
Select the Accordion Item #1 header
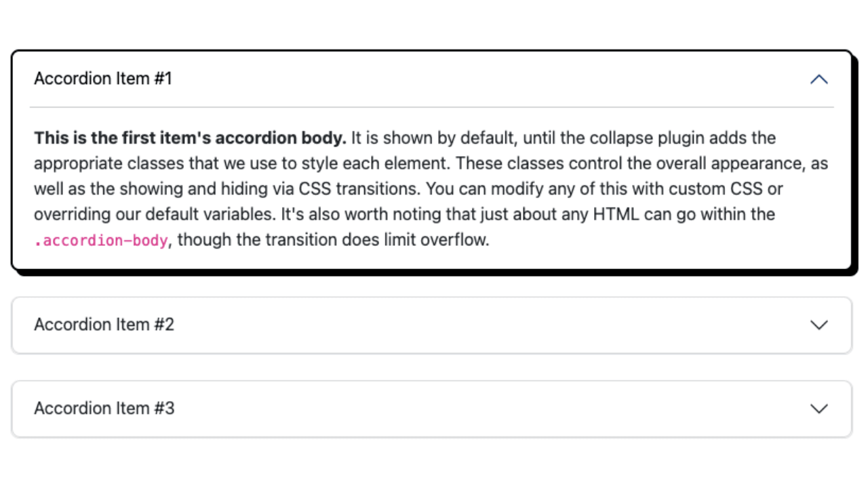pos(434,79)
